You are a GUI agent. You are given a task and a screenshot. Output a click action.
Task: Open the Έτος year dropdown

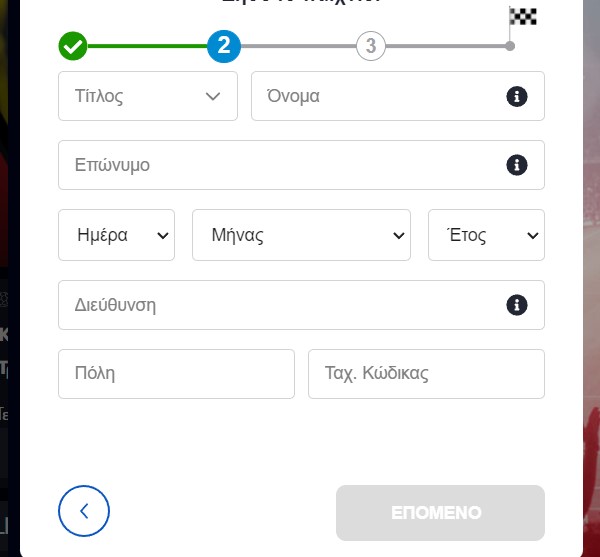click(486, 235)
